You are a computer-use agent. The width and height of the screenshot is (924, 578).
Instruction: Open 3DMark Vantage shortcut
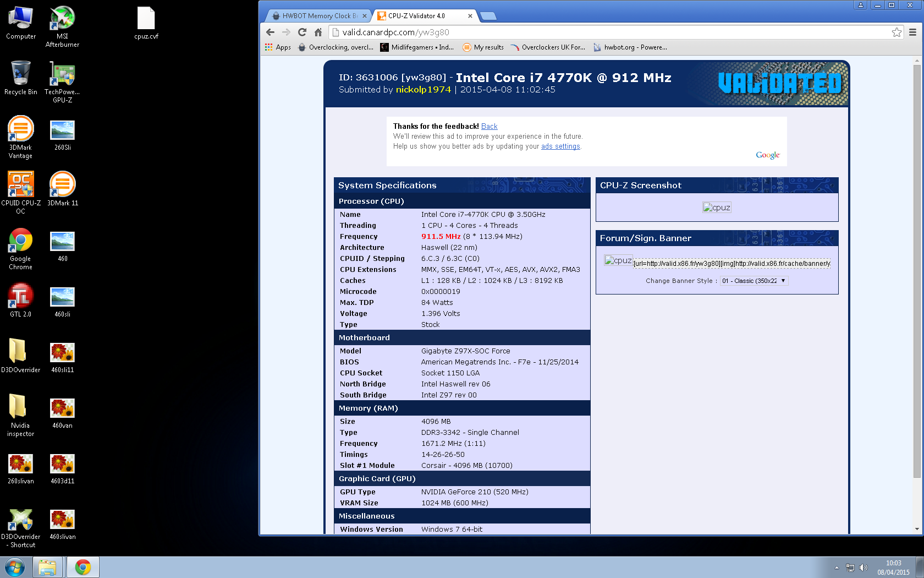coord(21,138)
